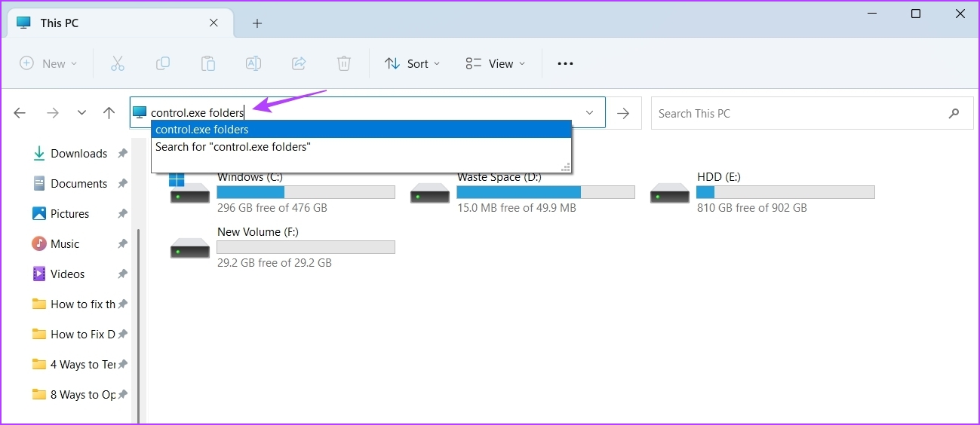The image size is (980, 425).
Task: Click the Cut scissors icon
Action: pyautogui.click(x=117, y=64)
